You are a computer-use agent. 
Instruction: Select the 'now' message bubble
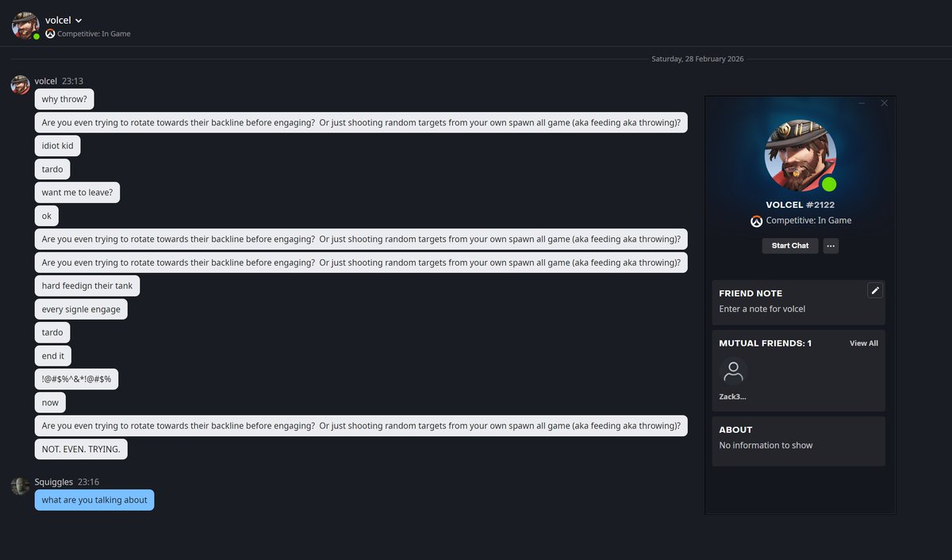(50, 402)
